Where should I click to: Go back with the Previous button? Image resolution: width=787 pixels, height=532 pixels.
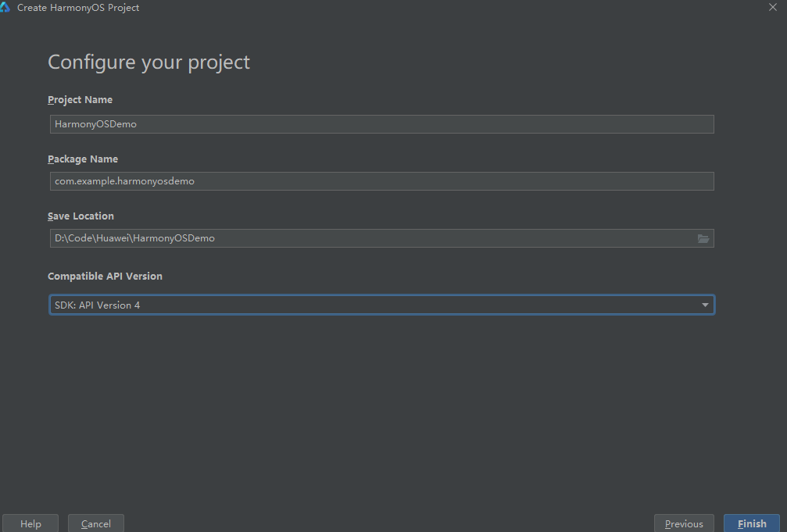[684, 524]
